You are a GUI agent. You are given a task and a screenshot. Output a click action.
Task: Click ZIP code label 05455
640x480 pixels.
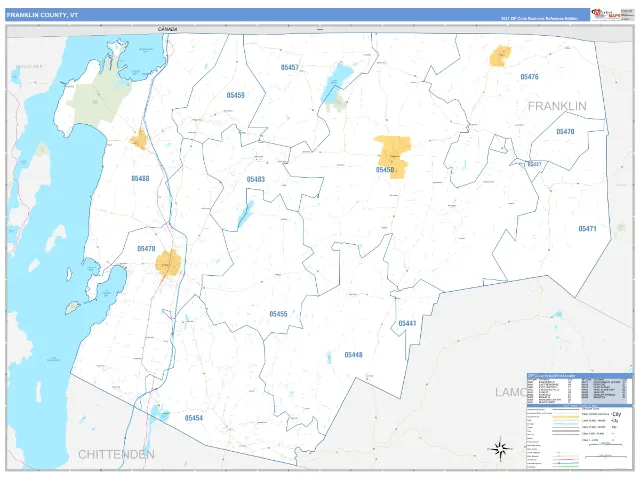point(278,314)
